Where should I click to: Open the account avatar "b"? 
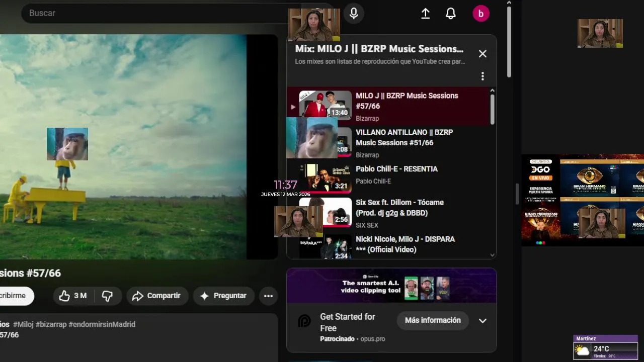coord(481,14)
